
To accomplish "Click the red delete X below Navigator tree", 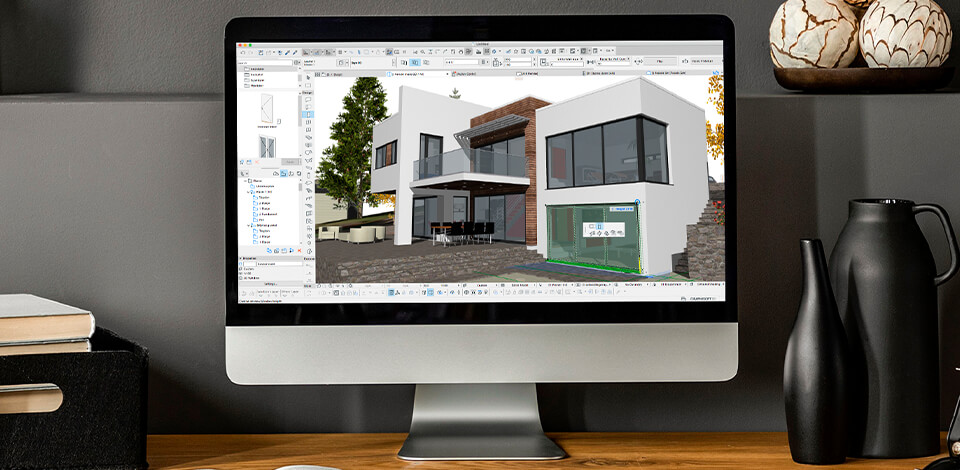I will click(x=299, y=250).
